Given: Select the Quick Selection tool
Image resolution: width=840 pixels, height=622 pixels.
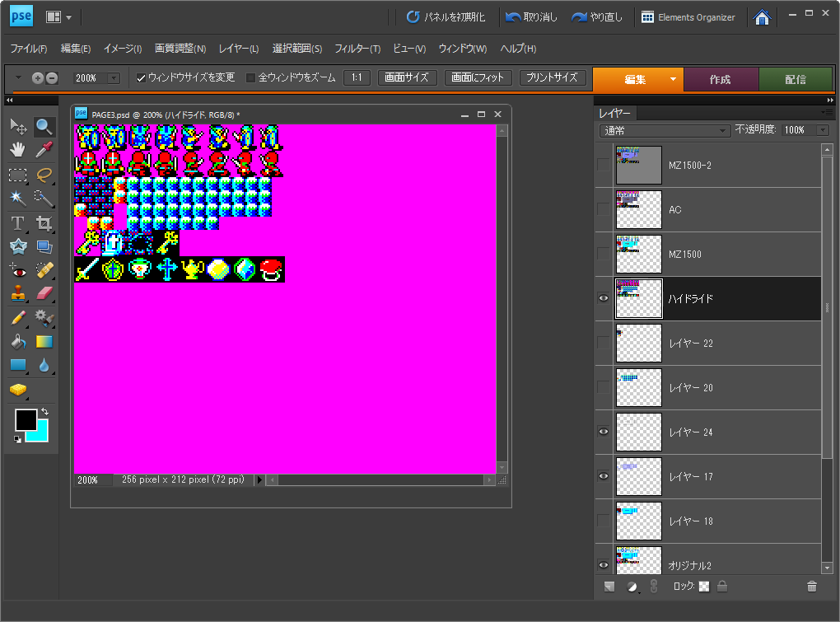Looking at the screenshot, I should click(x=44, y=199).
